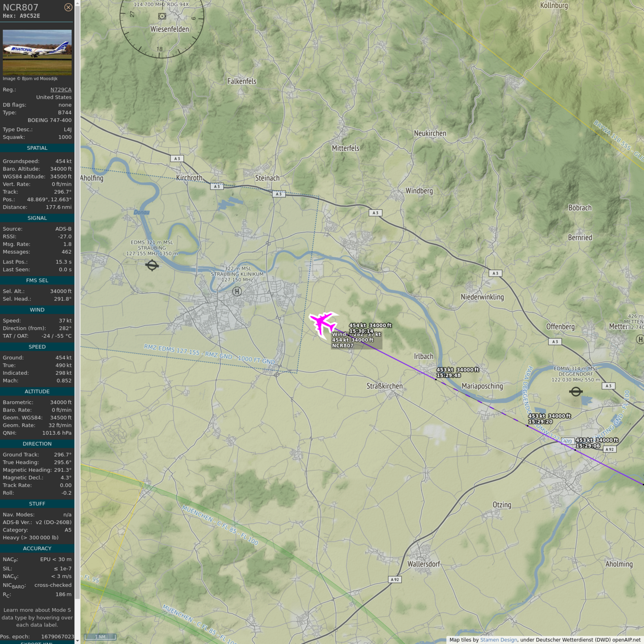
Task: Open the N729CA registration link
Action: coord(61,89)
